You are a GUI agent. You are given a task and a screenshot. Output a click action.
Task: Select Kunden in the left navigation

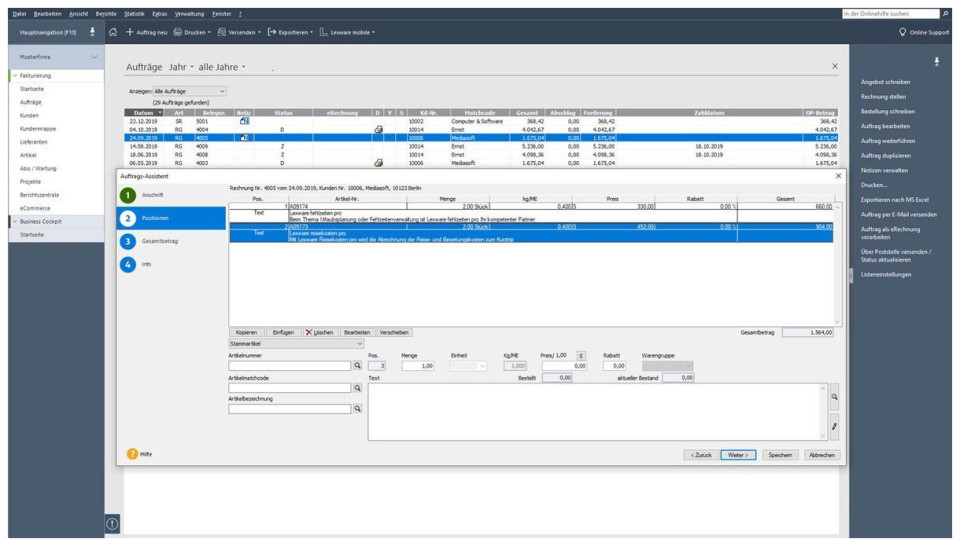click(29, 115)
